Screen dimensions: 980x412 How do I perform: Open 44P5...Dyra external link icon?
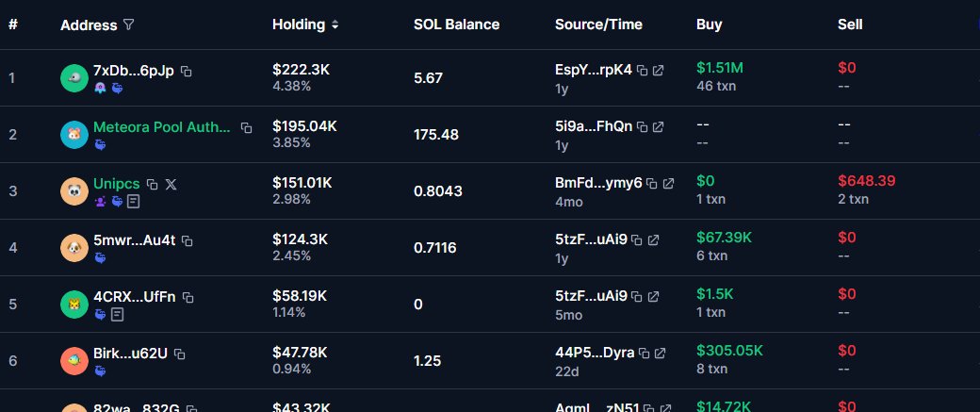click(660, 354)
